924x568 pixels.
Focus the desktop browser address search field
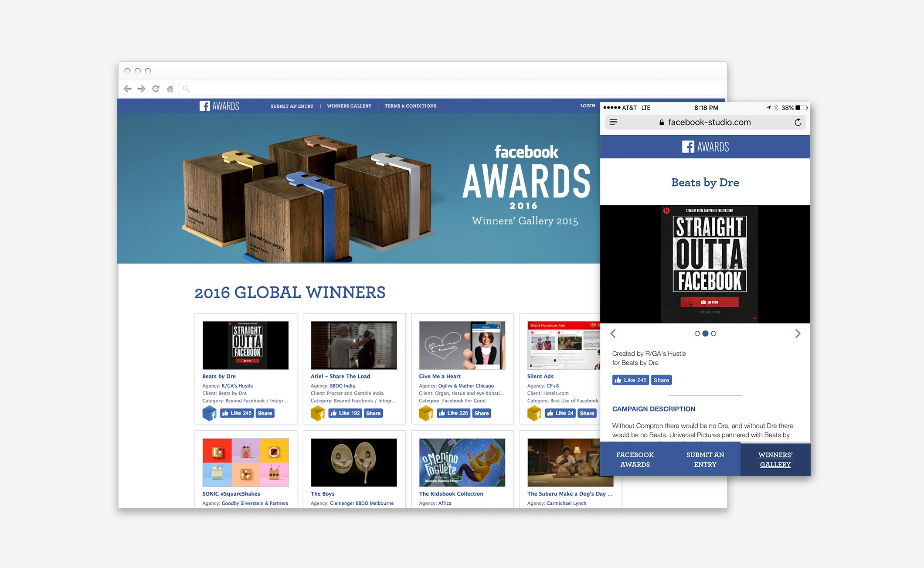(451, 89)
